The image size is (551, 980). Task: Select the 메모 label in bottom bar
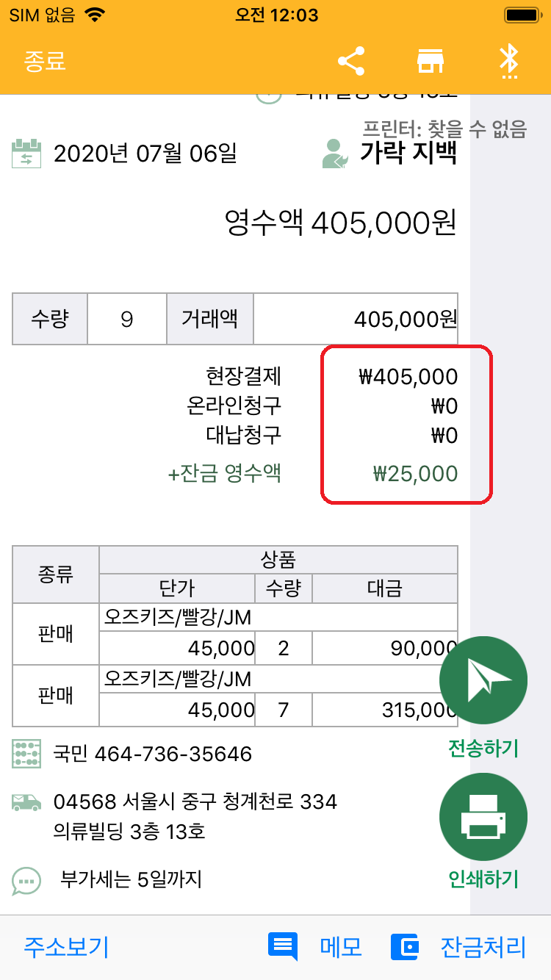[x=341, y=947]
